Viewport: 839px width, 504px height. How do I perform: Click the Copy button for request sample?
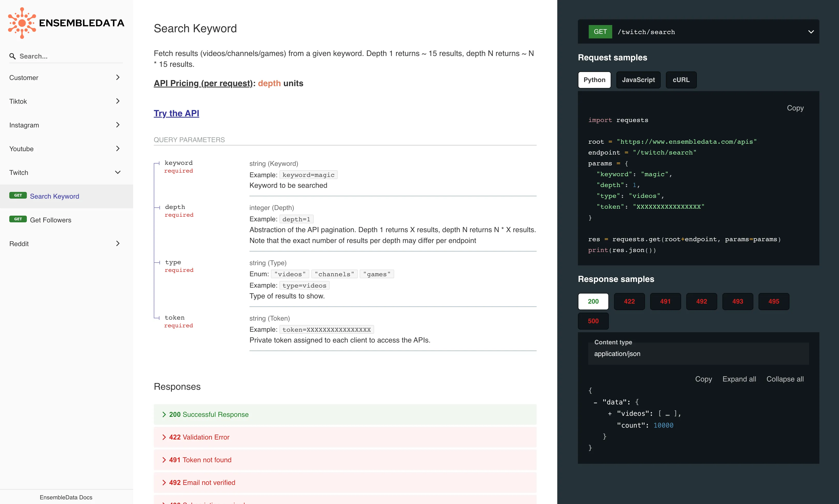click(795, 109)
